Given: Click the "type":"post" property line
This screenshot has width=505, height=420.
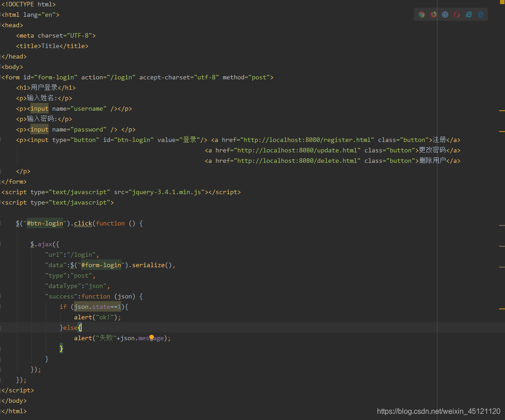Looking at the screenshot, I should tap(70, 275).
